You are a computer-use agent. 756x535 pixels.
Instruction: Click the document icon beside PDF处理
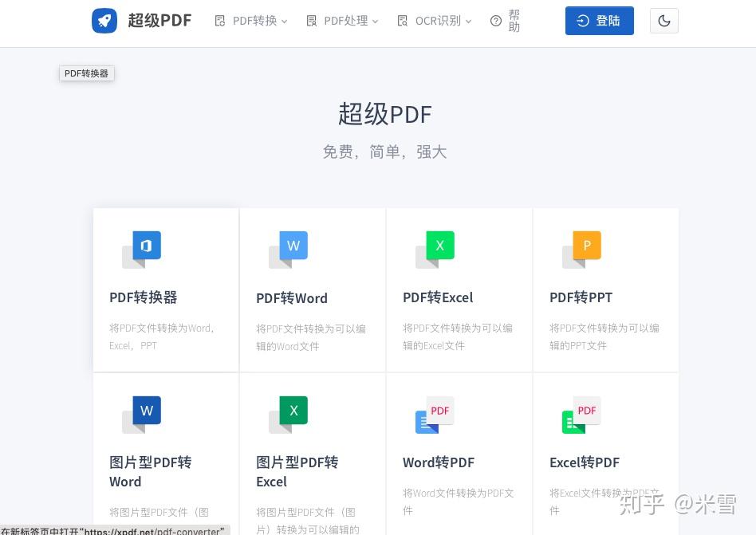click(312, 21)
